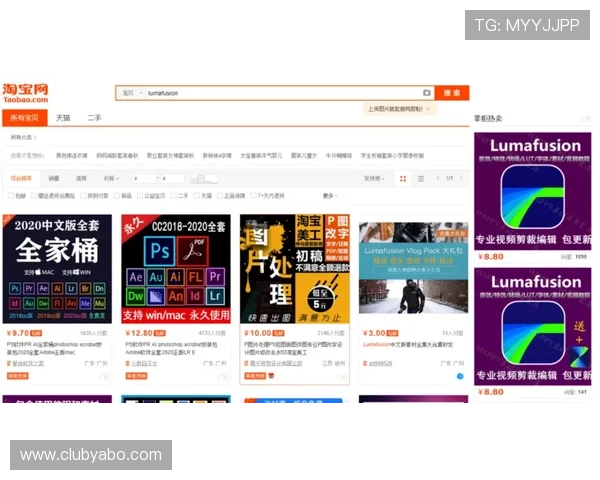Tick the 公益宝贝 checkbox

click(140, 196)
